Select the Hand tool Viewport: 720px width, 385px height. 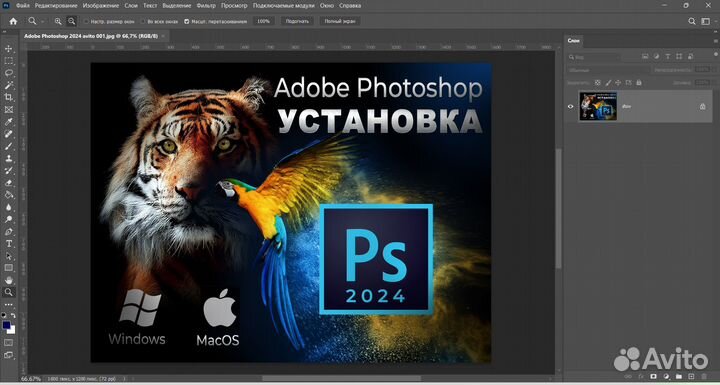[9, 280]
